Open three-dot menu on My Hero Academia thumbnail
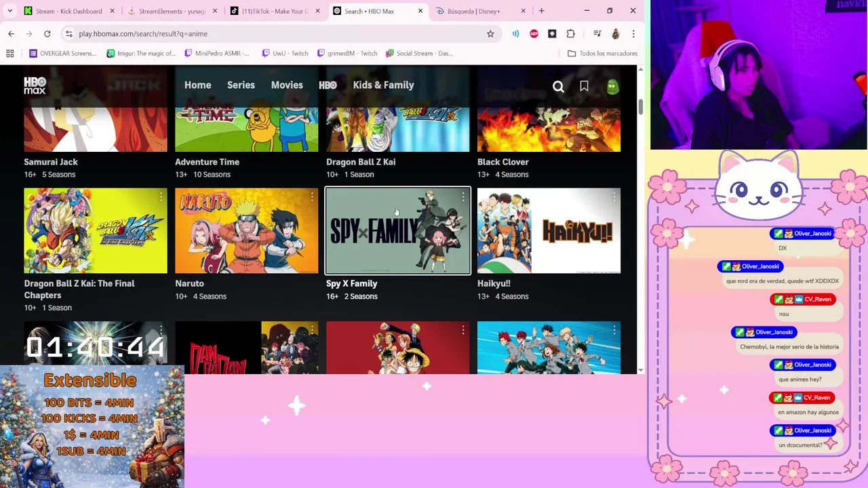Screen dimensions: 868x488 (x=614, y=330)
